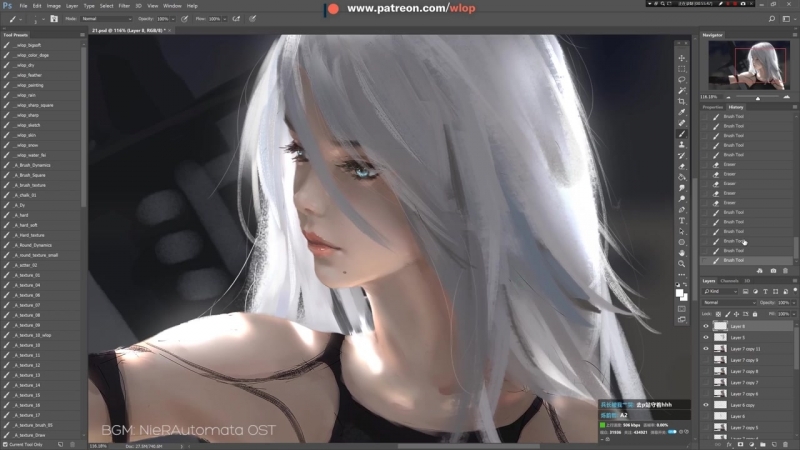Screen dimensions: 800x450
Task: Open the Filter menu
Action: [x=124, y=6]
